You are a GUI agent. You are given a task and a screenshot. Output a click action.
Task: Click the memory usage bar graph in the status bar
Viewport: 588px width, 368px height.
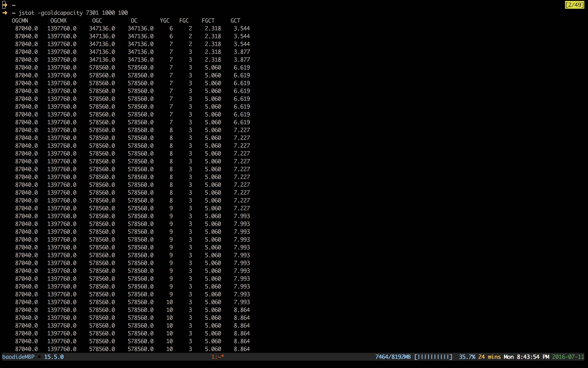click(x=433, y=357)
